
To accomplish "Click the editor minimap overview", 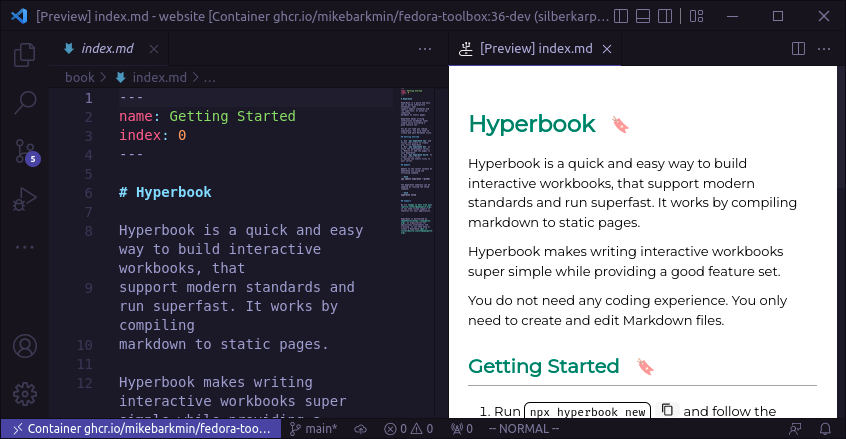I will tap(416, 161).
